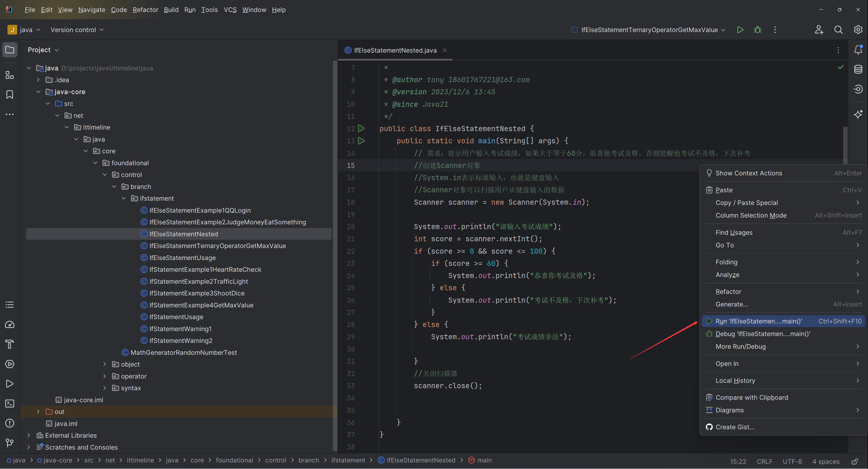
Task: Open the Build hammer tool window
Action: (x=10, y=344)
